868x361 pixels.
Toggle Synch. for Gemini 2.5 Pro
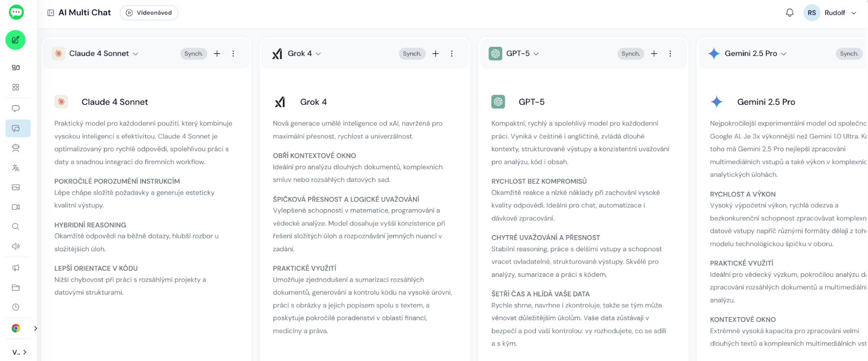tap(849, 53)
